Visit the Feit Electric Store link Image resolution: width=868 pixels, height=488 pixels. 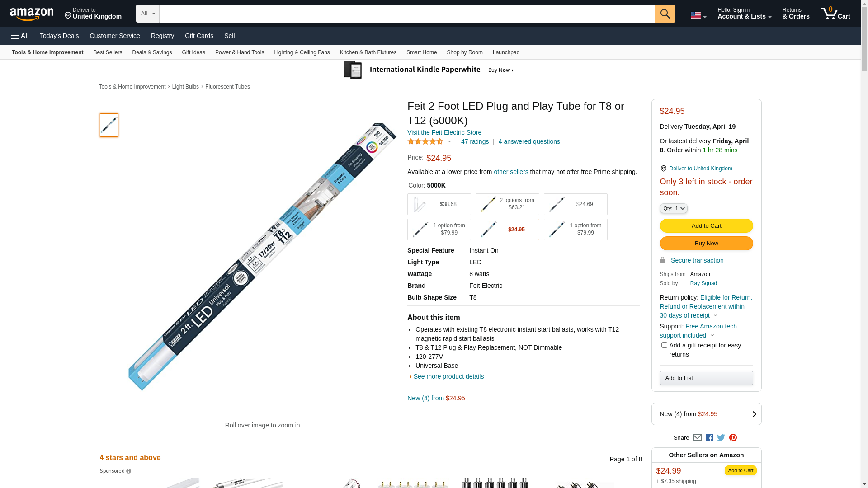point(444,132)
